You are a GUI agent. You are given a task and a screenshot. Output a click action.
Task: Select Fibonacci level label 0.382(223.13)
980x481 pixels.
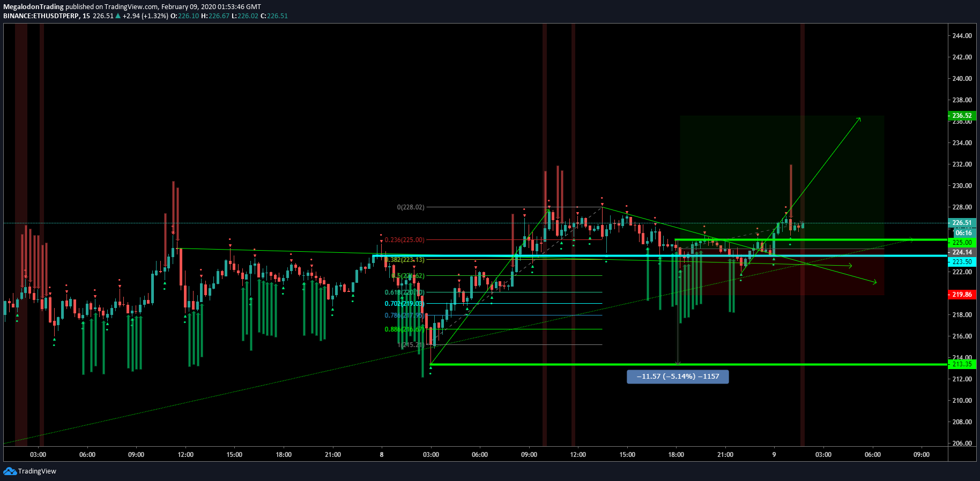404,260
